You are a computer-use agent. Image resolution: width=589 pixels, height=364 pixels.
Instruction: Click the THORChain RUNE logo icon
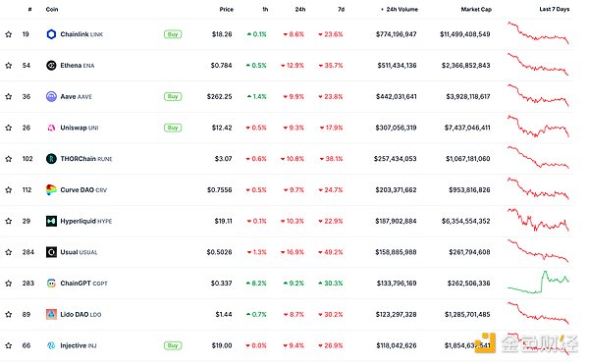click(x=51, y=159)
